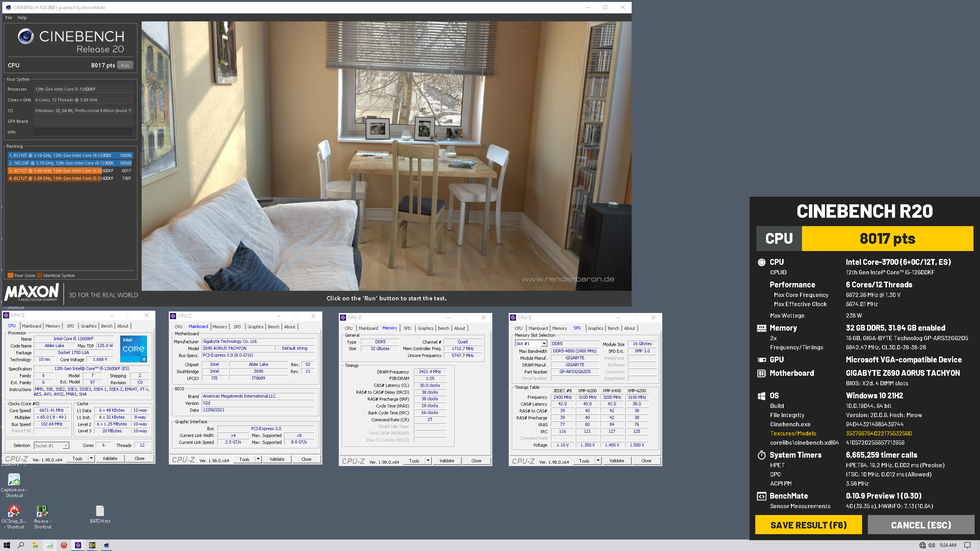This screenshot has height=551, width=980.
Task: Open the Cinebench Help menu
Action: point(22,18)
